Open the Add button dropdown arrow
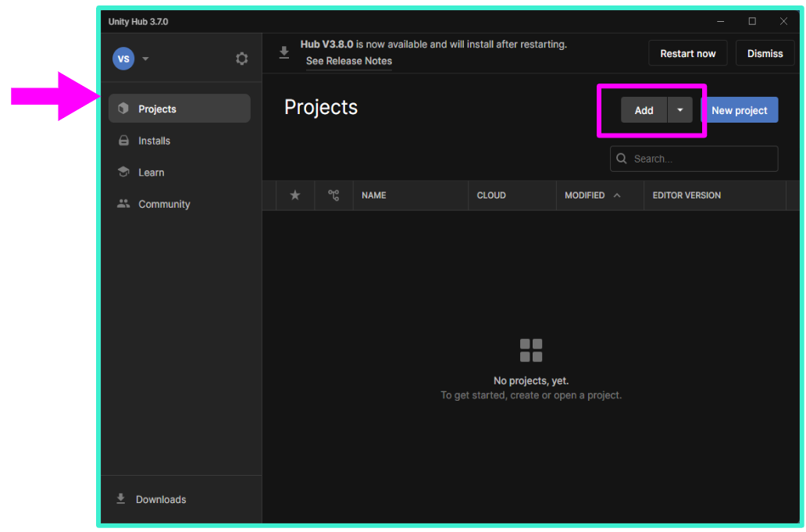 point(679,110)
